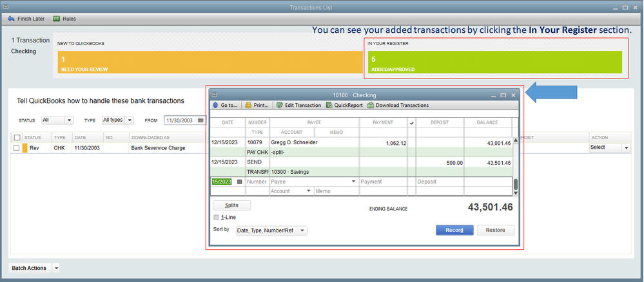The height and width of the screenshot is (282, 644).
Task: Enable the 1-Line checkbox
Action: click(217, 217)
